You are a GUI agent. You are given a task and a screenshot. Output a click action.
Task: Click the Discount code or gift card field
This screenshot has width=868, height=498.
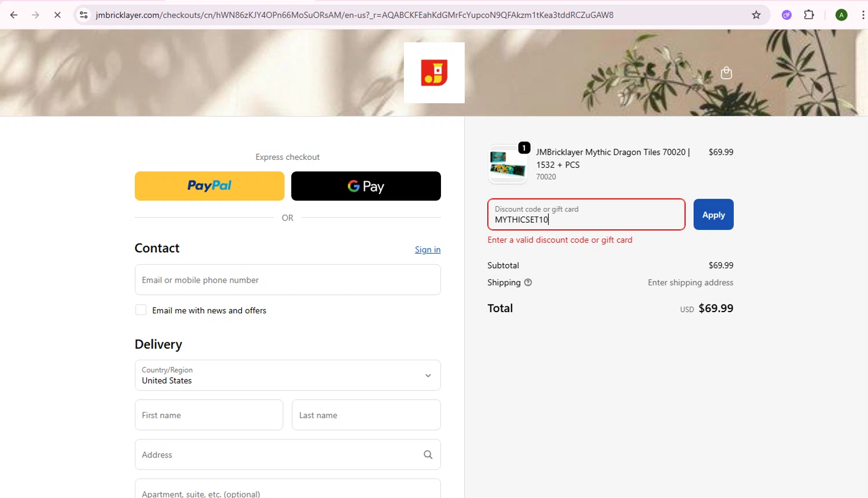pyautogui.click(x=586, y=214)
